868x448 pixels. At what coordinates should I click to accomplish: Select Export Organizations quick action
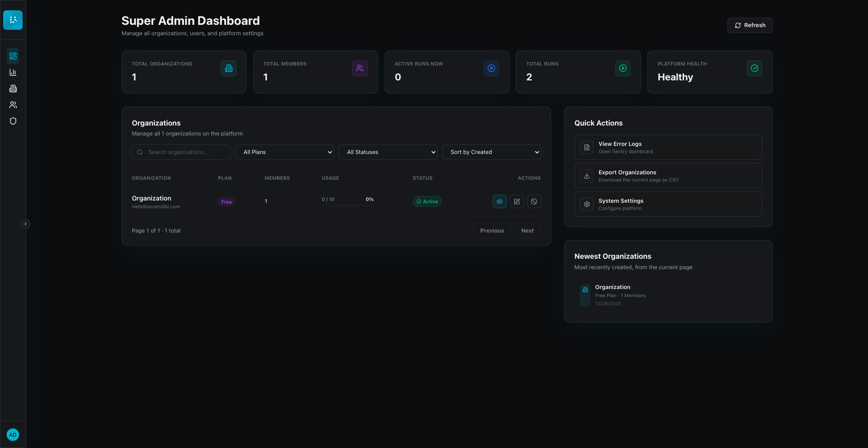point(668,176)
